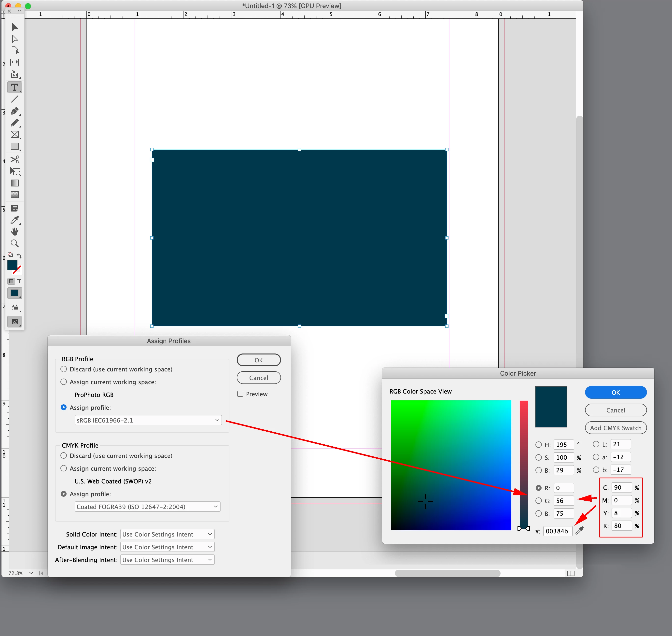Click Add CMYK Swatch button

pyautogui.click(x=616, y=428)
